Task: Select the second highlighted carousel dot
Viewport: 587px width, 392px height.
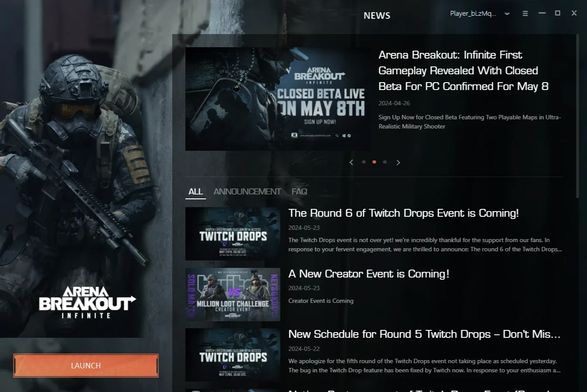Action: point(374,162)
